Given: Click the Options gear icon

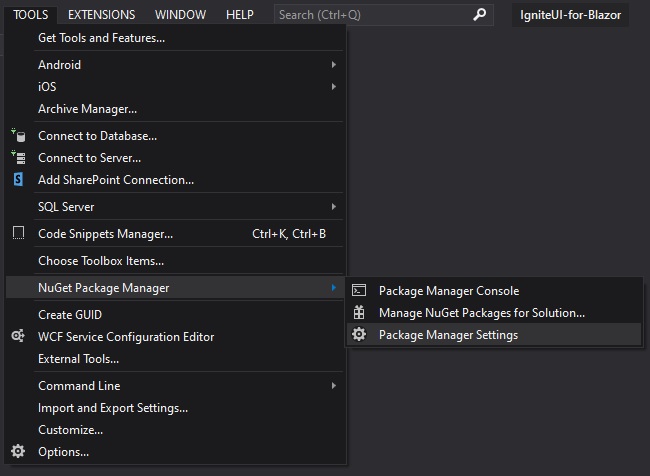Looking at the screenshot, I should (x=18, y=452).
